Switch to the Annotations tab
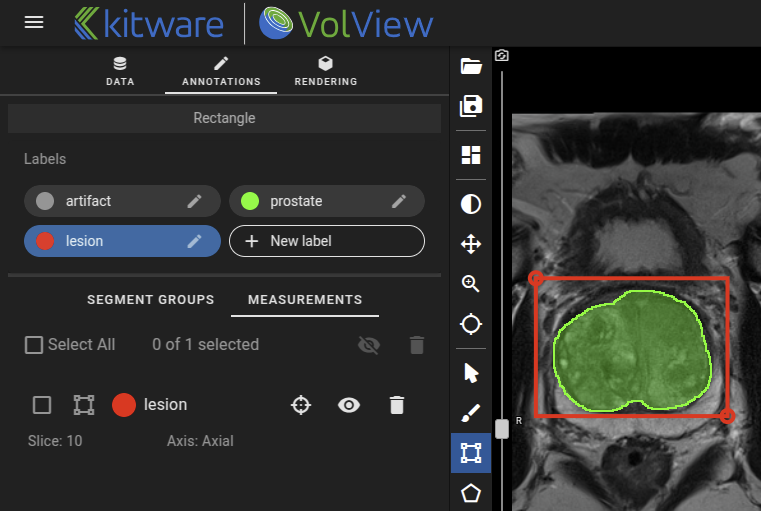This screenshot has height=511, width=761. pos(221,71)
